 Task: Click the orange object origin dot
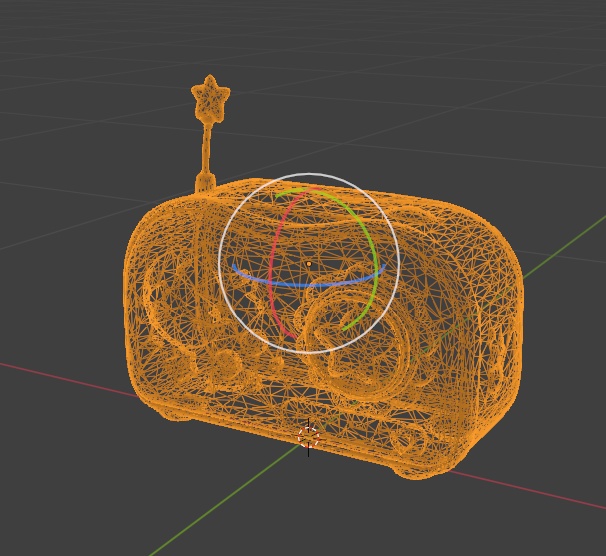(x=308, y=264)
